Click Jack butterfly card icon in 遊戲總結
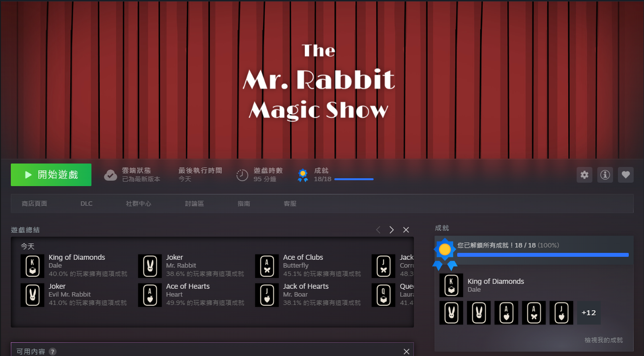644x356 pixels. tap(383, 266)
